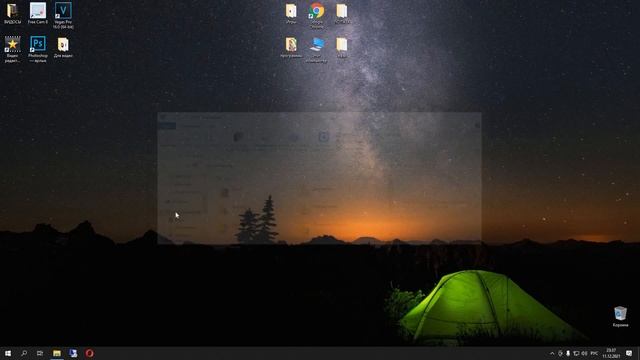Open the network tray icon
Image resolution: width=640 pixels, height=360 pixels.
576,353
